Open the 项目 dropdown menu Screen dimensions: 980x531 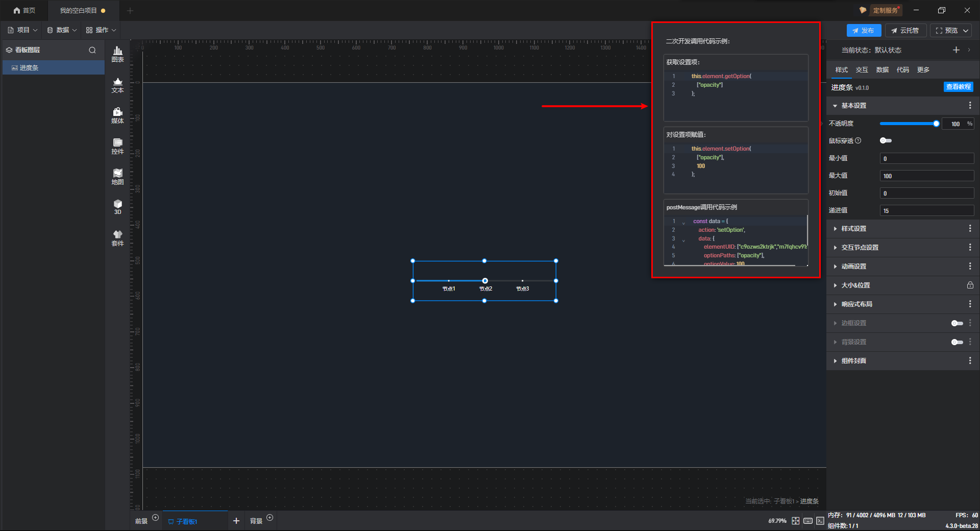22,30
